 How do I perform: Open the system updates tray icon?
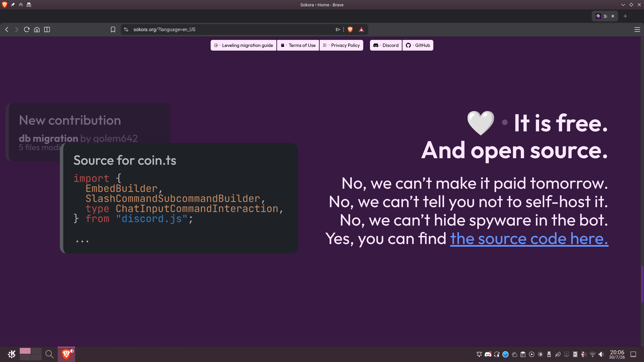click(x=497, y=354)
